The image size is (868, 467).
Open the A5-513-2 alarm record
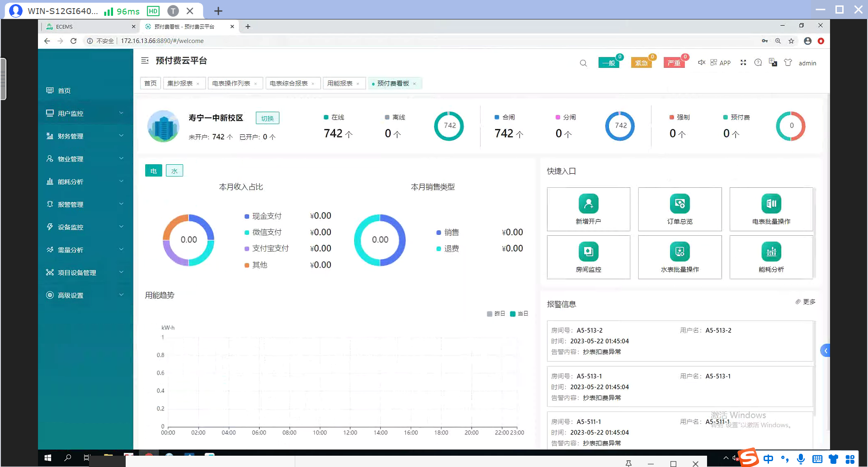point(680,341)
